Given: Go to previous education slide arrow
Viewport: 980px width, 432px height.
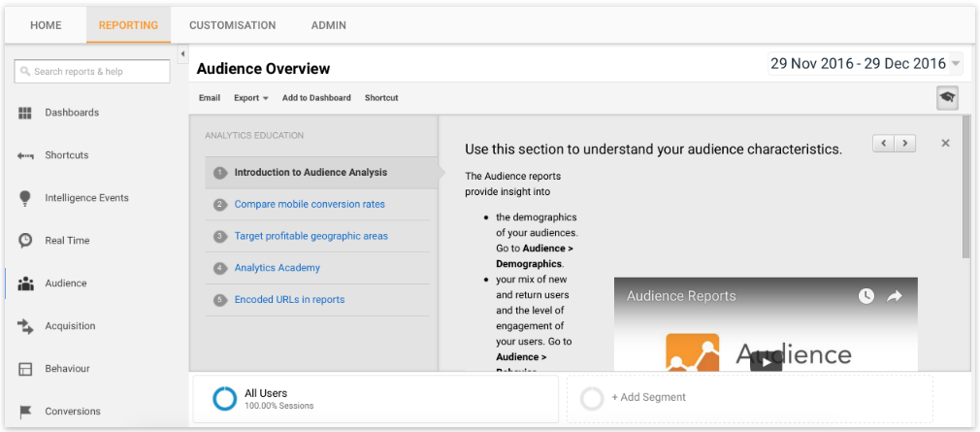Looking at the screenshot, I should (883, 143).
